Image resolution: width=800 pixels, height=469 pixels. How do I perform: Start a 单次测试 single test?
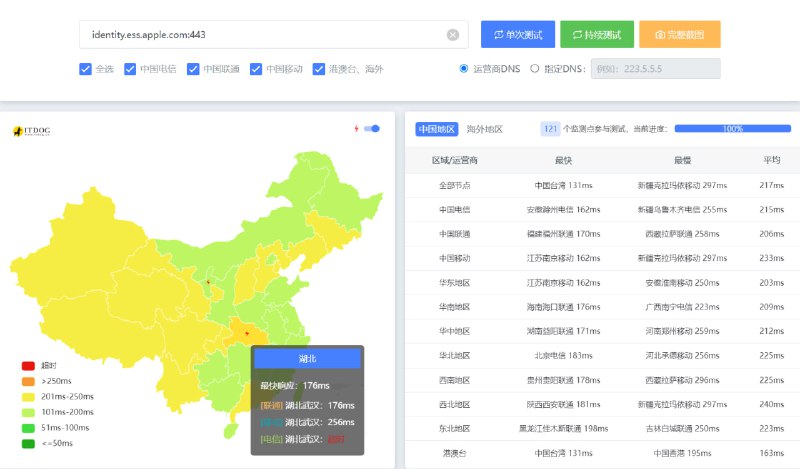pyautogui.click(x=518, y=34)
